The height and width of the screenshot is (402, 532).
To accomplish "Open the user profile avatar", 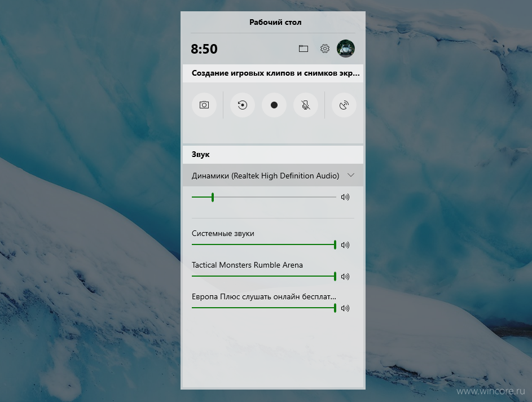I will pyautogui.click(x=346, y=49).
